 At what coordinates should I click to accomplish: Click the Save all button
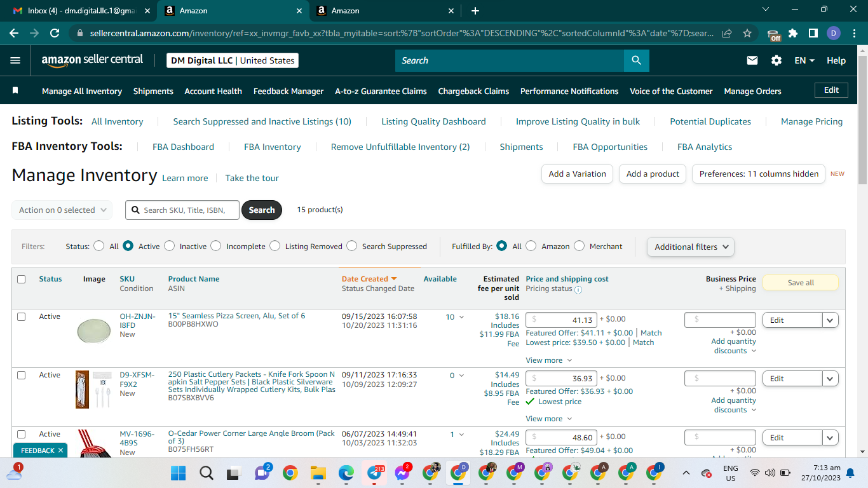[801, 283]
